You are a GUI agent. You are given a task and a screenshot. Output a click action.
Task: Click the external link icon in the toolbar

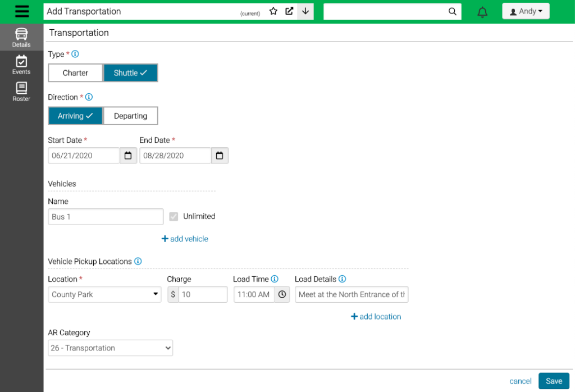(288, 11)
